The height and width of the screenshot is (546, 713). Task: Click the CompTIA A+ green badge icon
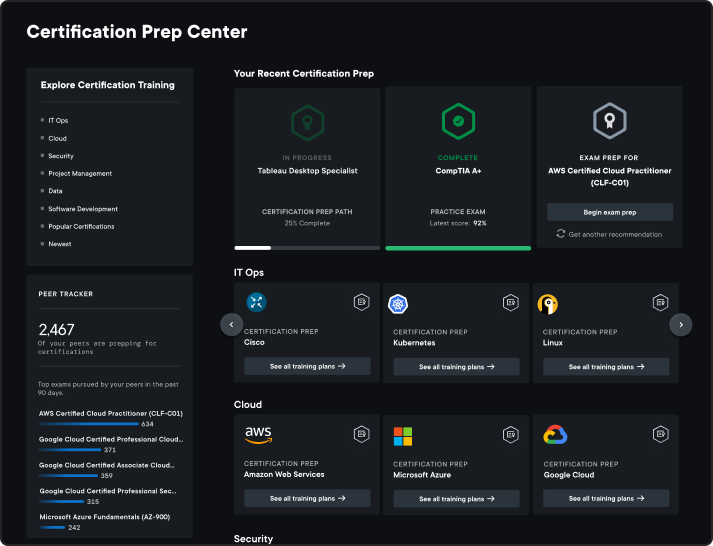pyautogui.click(x=458, y=122)
